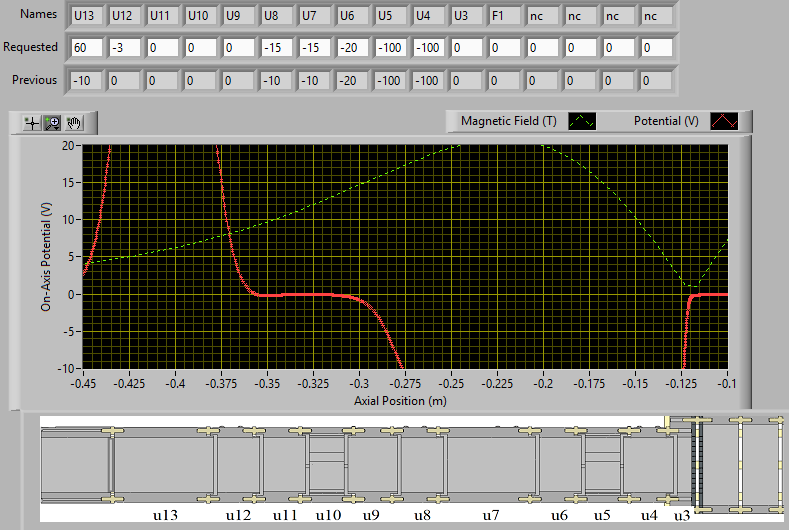The width and height of the screenshot is (789, 530).
Task: Click the Previous value for U12
Action: coord(124,81)
